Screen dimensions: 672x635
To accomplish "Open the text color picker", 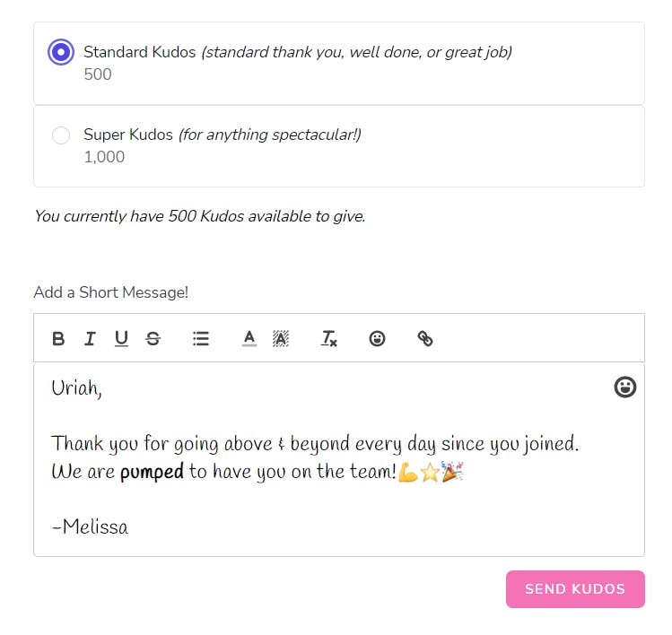I will pos(249,338).
